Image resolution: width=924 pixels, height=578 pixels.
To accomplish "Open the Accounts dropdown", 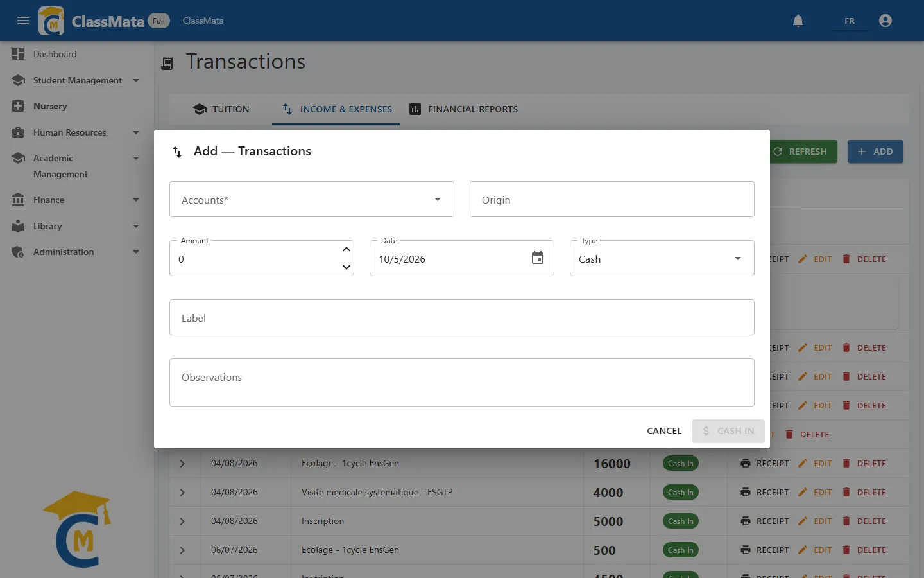I will click(x=312, y=199).
